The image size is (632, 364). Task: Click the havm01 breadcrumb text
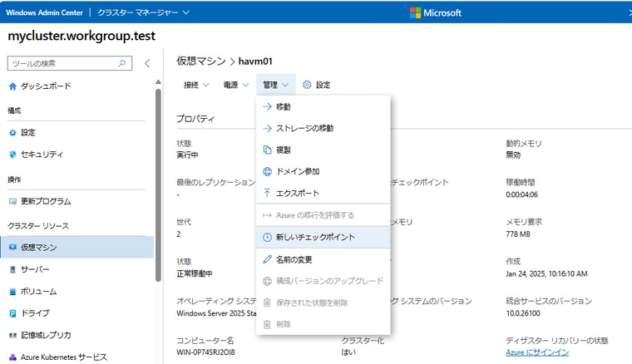coord(255,61)
